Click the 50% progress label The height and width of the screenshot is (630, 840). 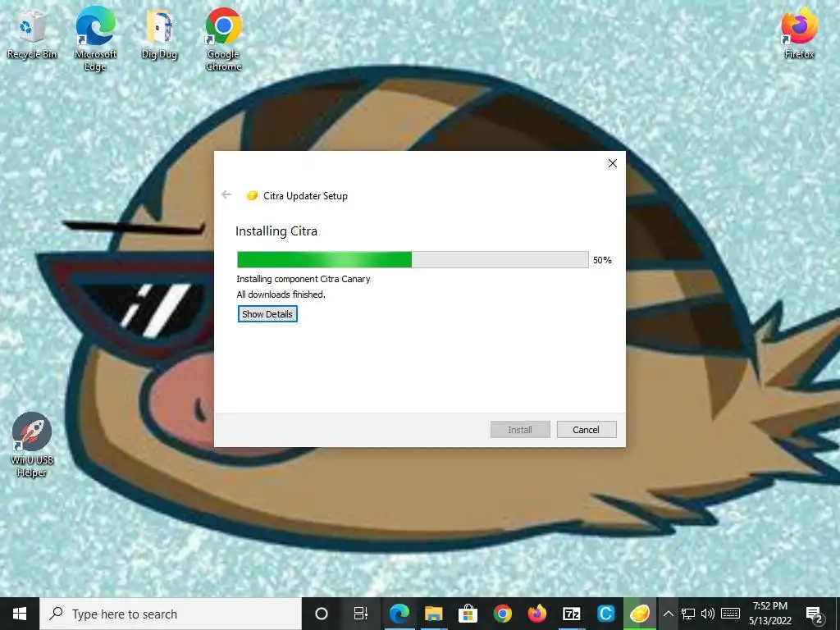click(602, 260)
